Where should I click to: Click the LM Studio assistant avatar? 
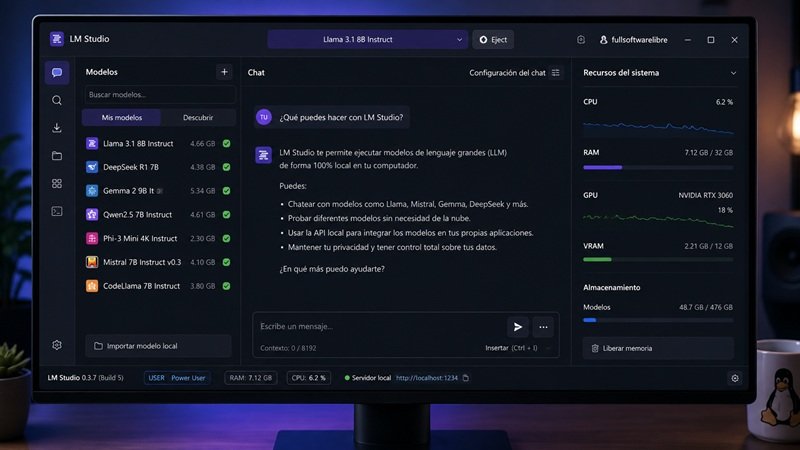(x=264, y=155)
